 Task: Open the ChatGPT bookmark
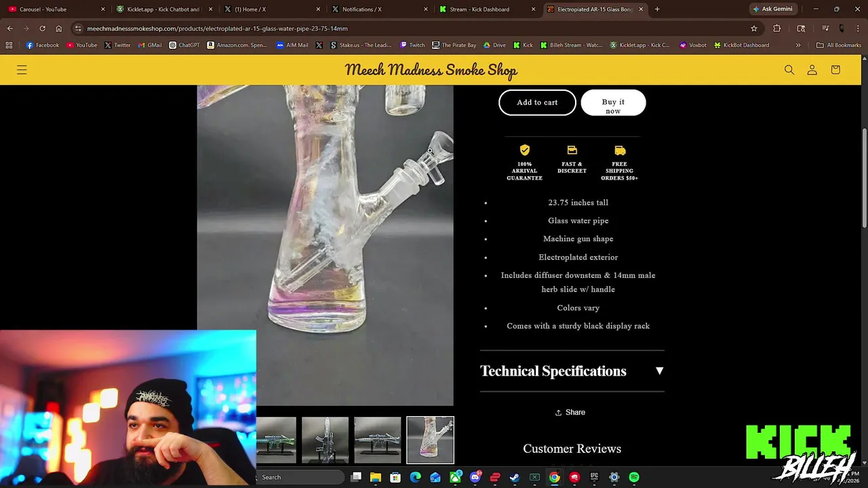[x=184, y=45]
